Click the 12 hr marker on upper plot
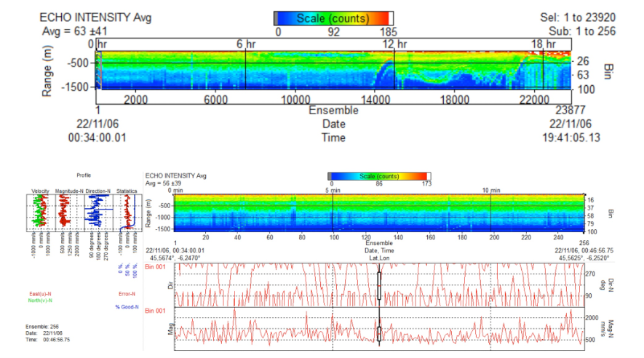The height and width of the screenshot is (358, 644). click(x=395, y=44)
